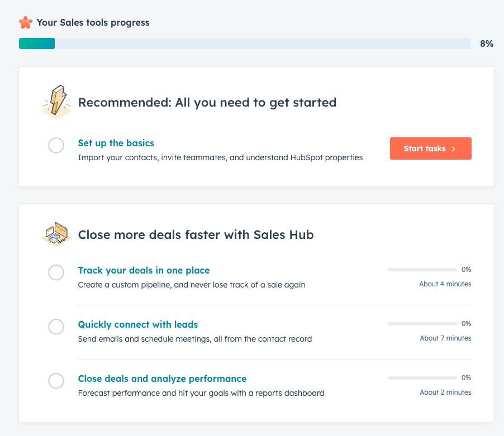Click the Close more deals faster heading
This screenshot has width=504, height=436.
pyautogui.click(x=196, y=235)
